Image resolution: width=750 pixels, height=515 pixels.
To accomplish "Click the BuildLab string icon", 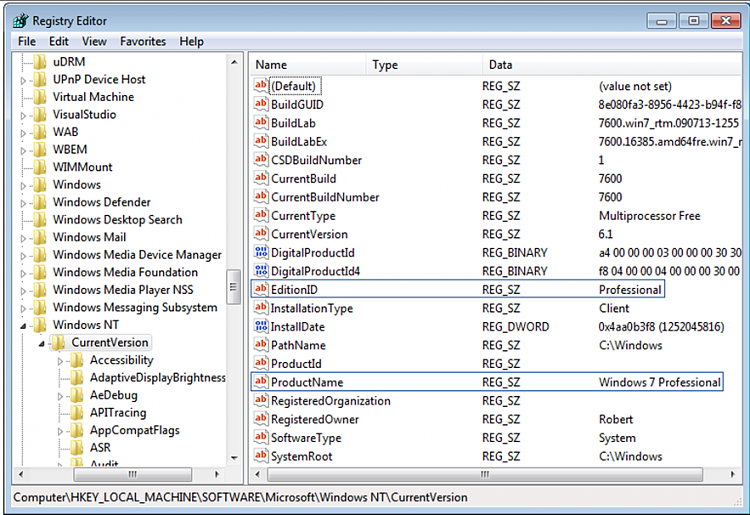I will pos(261,123).
